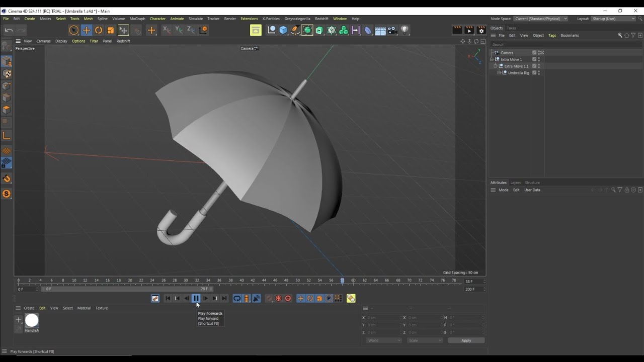The image size is (644, 362).
Task: Click the Autokeying record icon
Action: click(278, 299)
